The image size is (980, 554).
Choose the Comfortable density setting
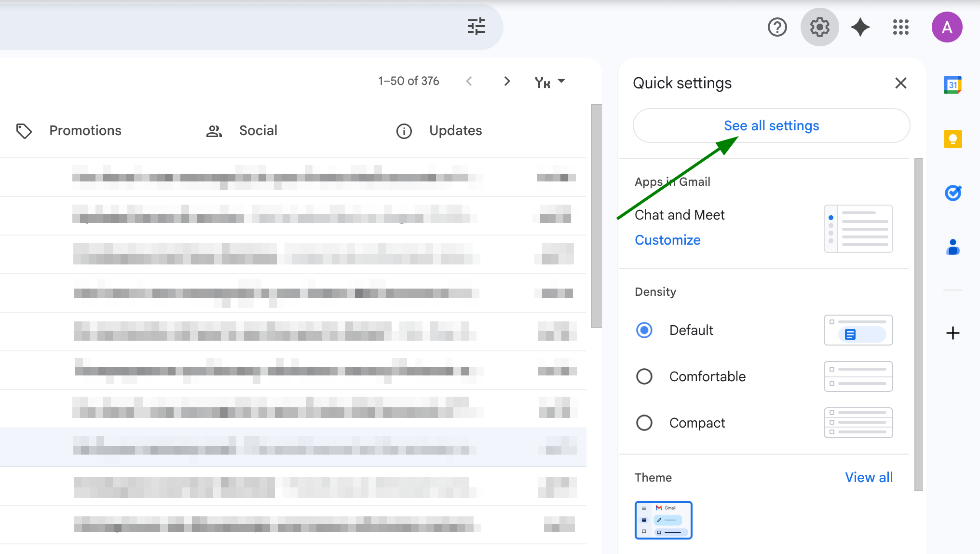644,376
